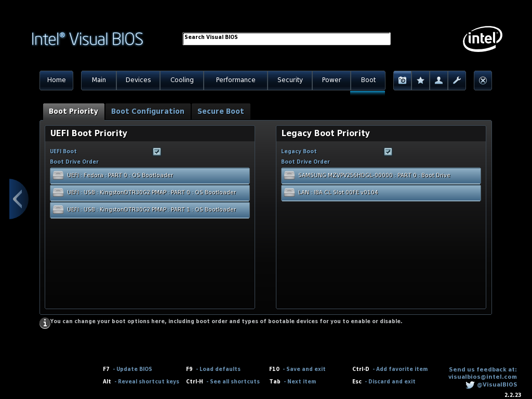
Task: Click the info icon beside help text
Action: (45, 323)
